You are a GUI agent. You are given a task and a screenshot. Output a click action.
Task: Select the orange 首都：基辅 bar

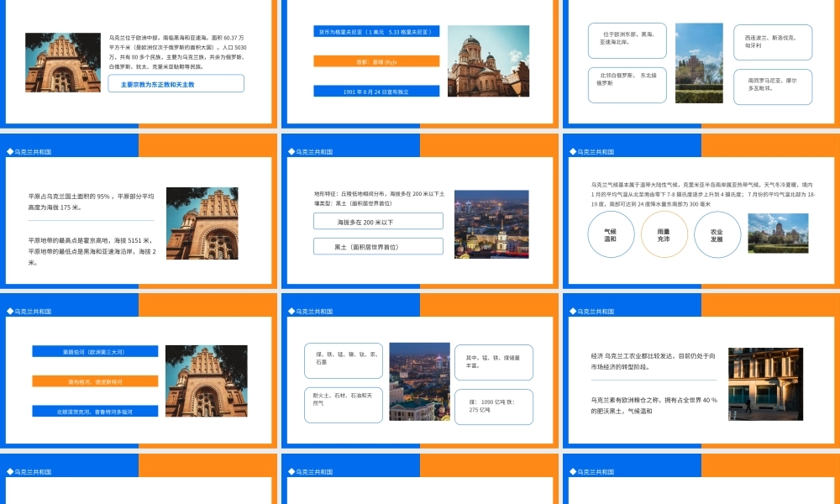[376, 61]
